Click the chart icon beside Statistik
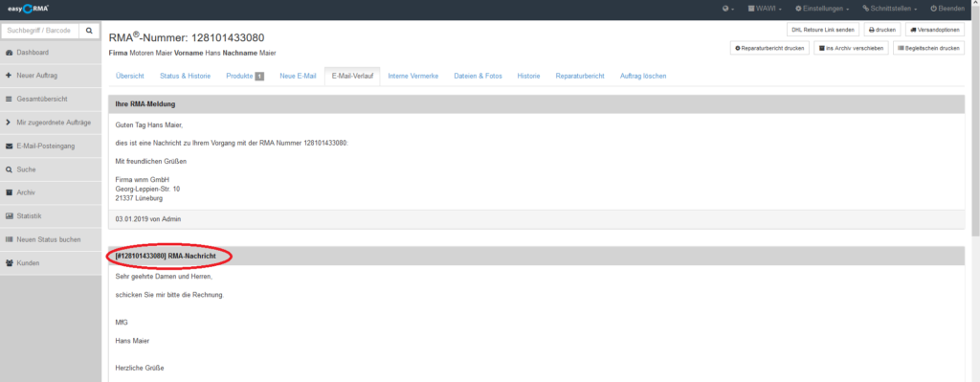Viewport: 980px width, 382px height. pos(9,216)
